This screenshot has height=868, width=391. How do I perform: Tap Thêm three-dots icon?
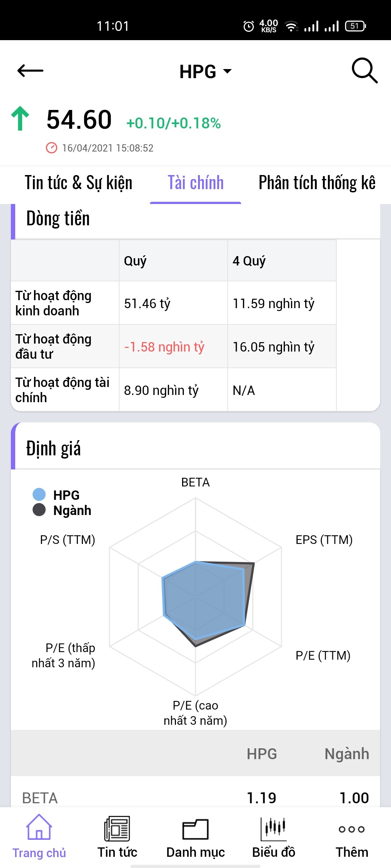coord(352,829)
